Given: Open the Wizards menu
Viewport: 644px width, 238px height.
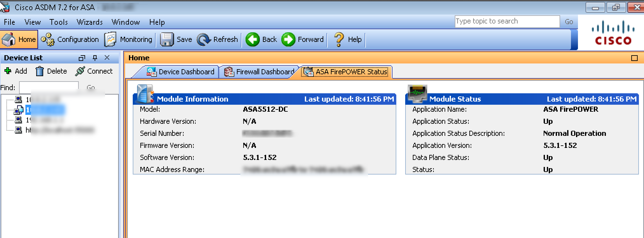Looking at the screenshot, I should point(90,22).
